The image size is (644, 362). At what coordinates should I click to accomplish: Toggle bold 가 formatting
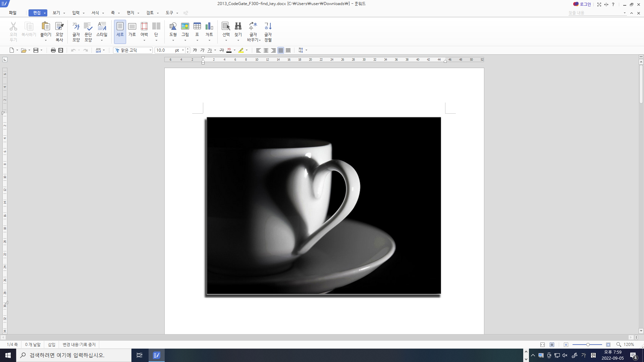click(x=195, y=50)
